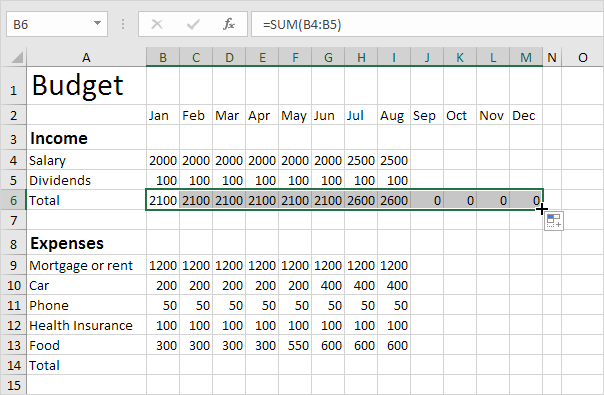Click the Health Insurance label cell
This screenshot has width=604, height=395.
coord(86,325)
